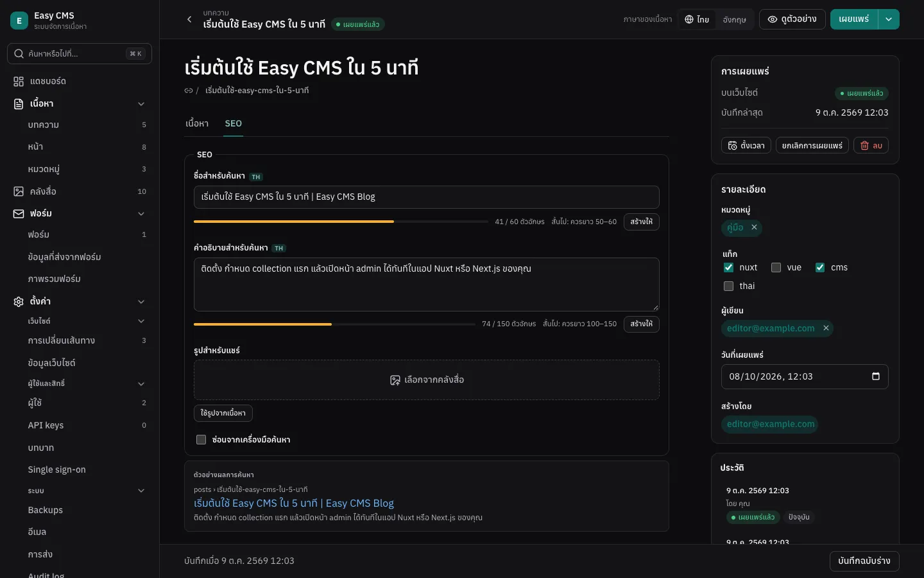Click the trash icon on the ลบ button

point(864,146)
